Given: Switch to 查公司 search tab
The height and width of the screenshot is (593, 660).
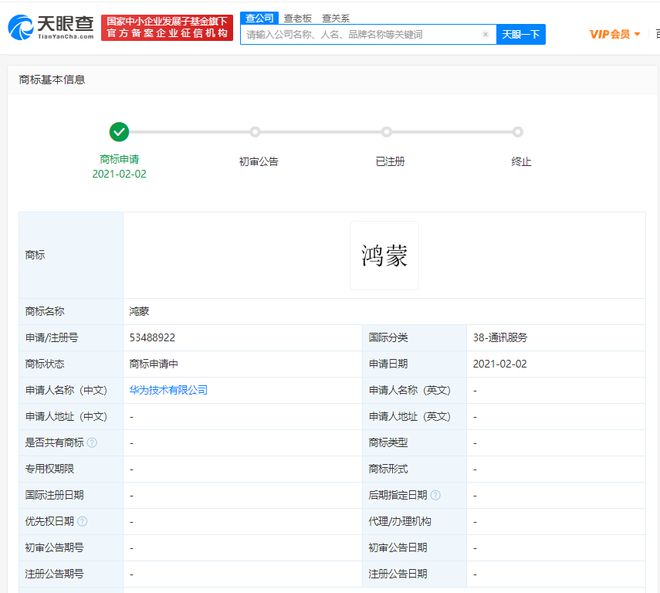Looking at the screenshot, I should coord(259,17).
